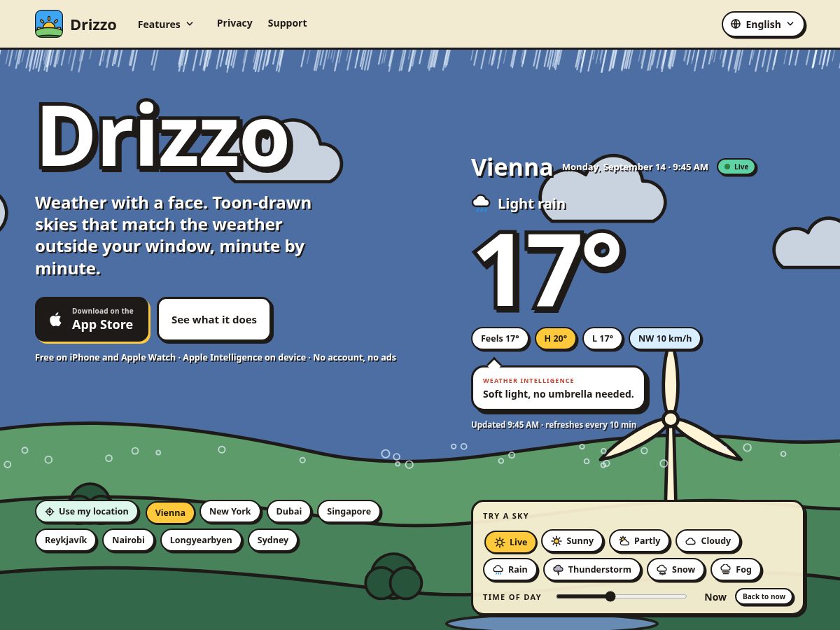Click Use my location button

point(87,511)
